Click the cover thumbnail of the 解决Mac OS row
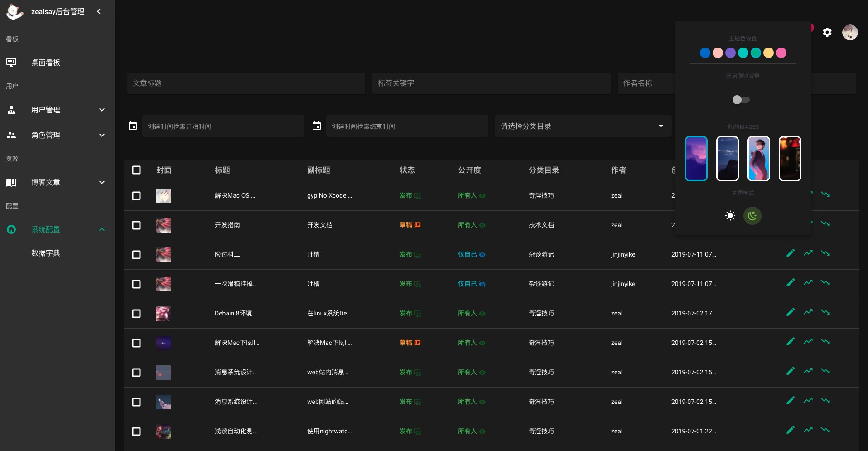 point(164,196)
